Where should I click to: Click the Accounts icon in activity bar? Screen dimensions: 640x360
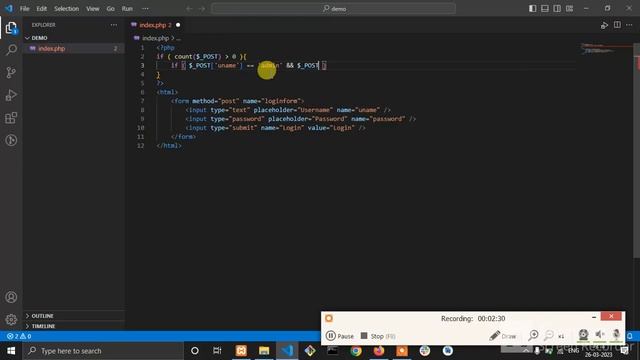click(11, 297)
